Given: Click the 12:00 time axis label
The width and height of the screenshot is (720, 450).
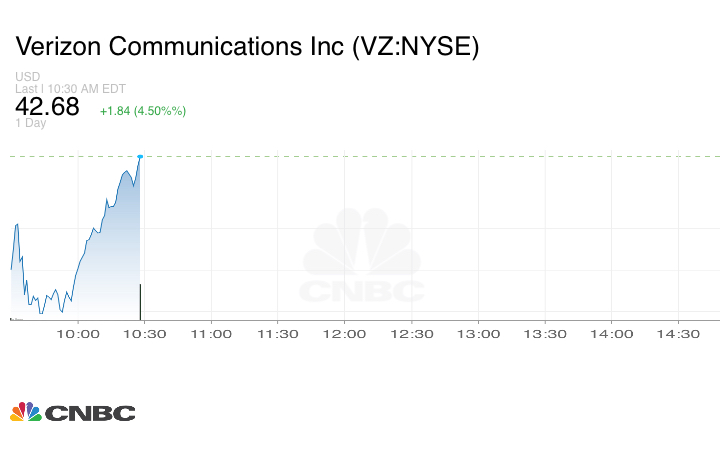Looking at the screenshot, I should [x=344, y=334].
